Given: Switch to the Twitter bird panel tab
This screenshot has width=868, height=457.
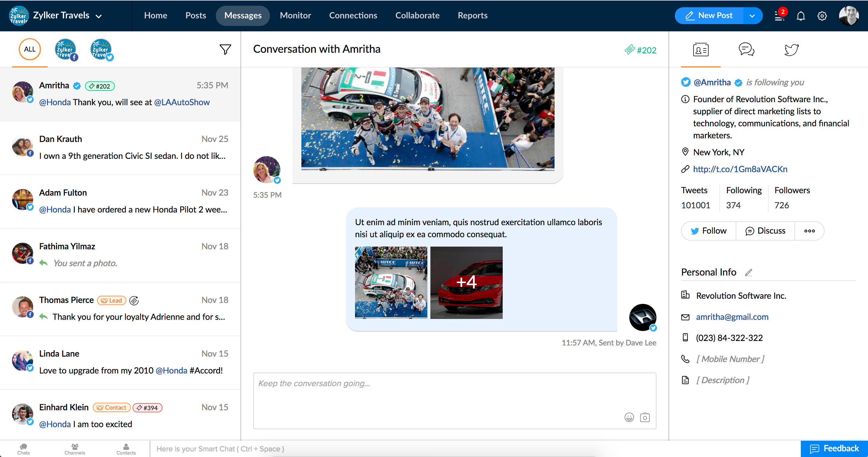Looking at the screenshot, I should pyautogui.click(x=791, y=49).
